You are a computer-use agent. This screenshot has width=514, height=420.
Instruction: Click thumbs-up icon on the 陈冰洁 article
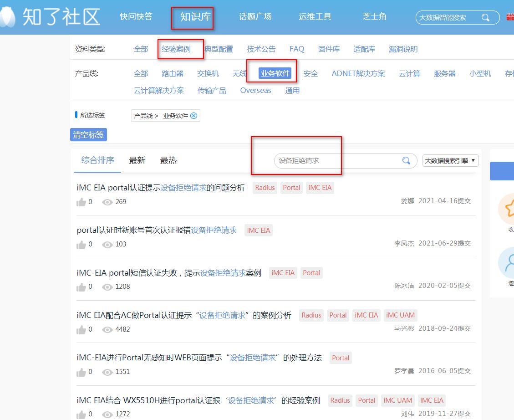81,287
